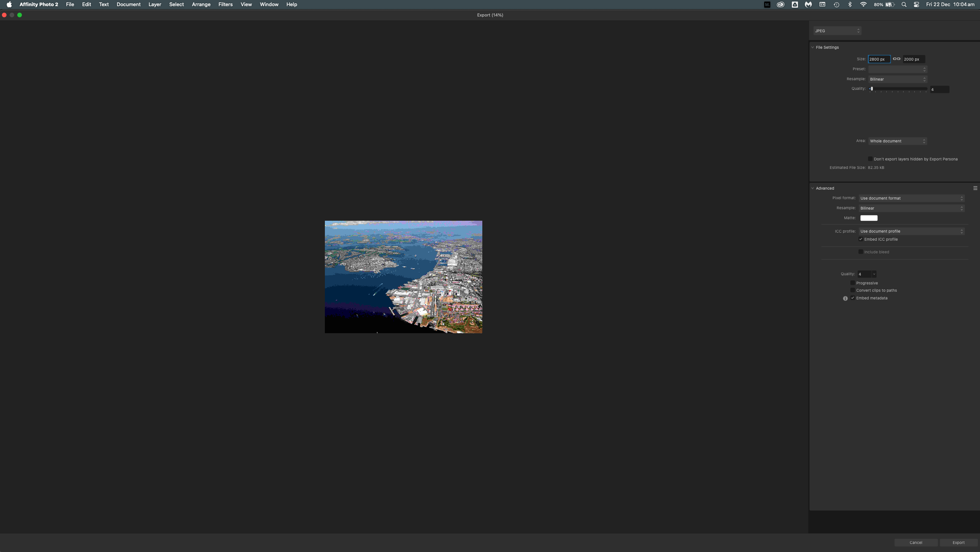The width and height of the screenshot is (980, 552).
Task: Collapse the File Settings section
Action: click(813, 47)
